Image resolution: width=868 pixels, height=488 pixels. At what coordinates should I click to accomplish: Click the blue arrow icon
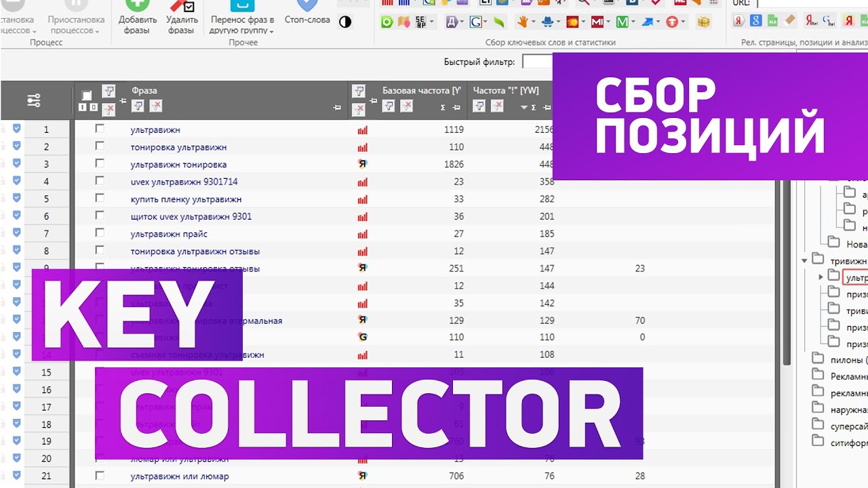pyautogui.click(x=647, y=22)
